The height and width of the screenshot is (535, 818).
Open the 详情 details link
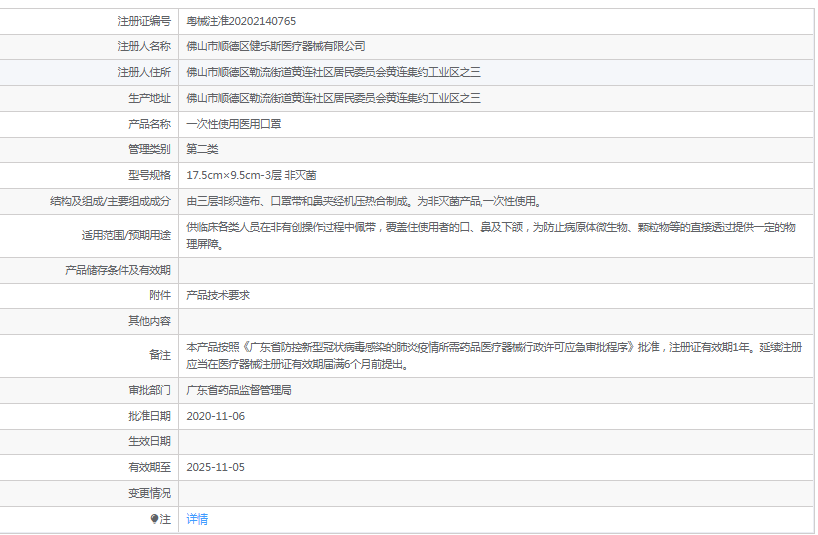(197, 519)
